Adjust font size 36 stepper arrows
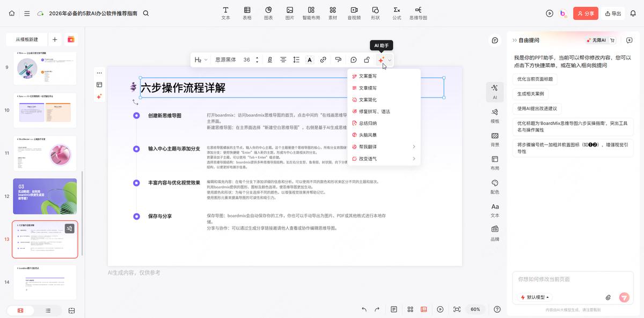 pos(257,60)
